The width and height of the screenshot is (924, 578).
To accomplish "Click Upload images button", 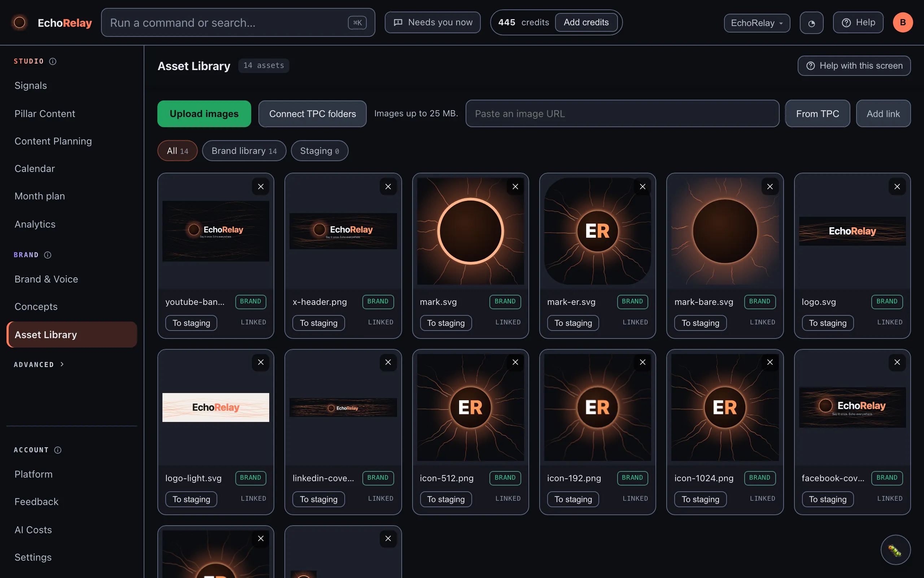I will click(x=204, y=113).
